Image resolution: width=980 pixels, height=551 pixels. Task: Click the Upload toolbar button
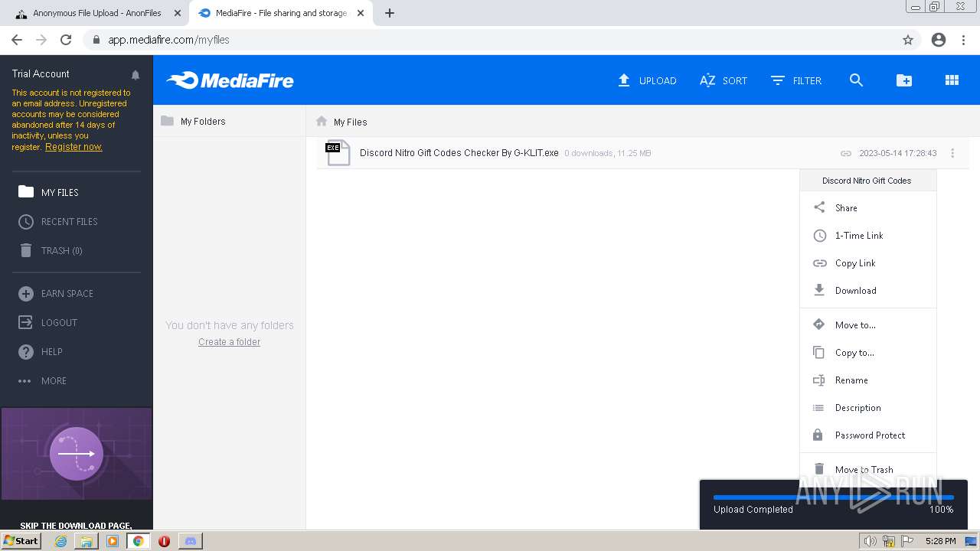(647, 80)
